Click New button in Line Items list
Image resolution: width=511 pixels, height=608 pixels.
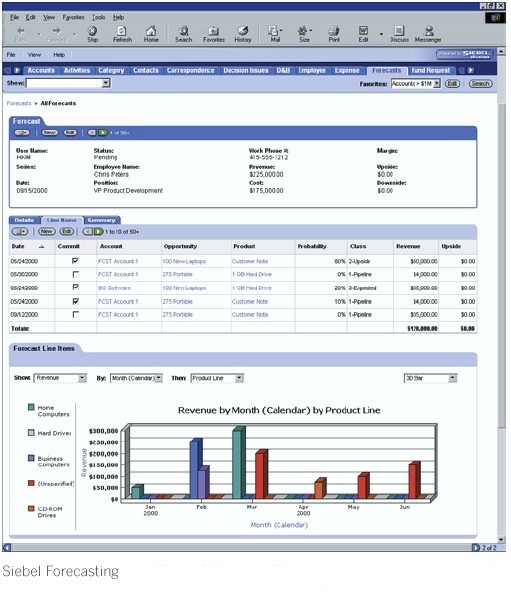46,231
